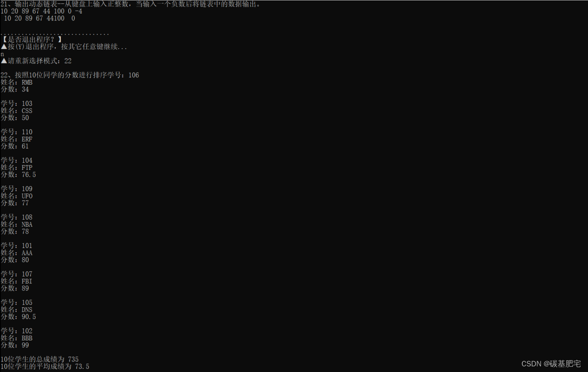Select the "姓名：AAA" line
This screenshot has width=588, height=372.
(17, 253)
